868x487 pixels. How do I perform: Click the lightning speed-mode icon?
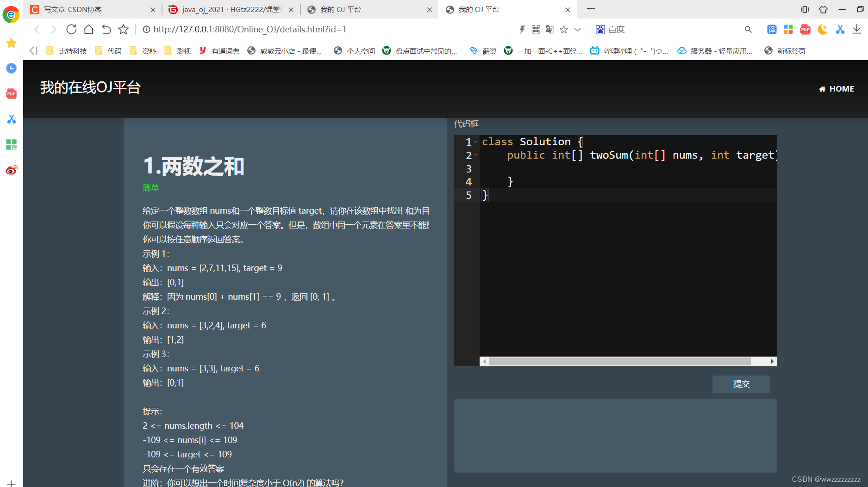click(522, 30)
